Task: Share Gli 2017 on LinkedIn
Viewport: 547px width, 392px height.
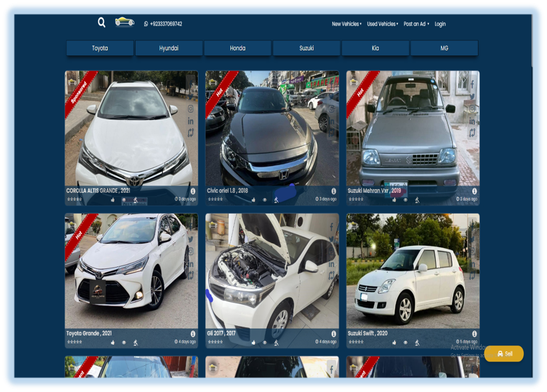Action: 332,264
